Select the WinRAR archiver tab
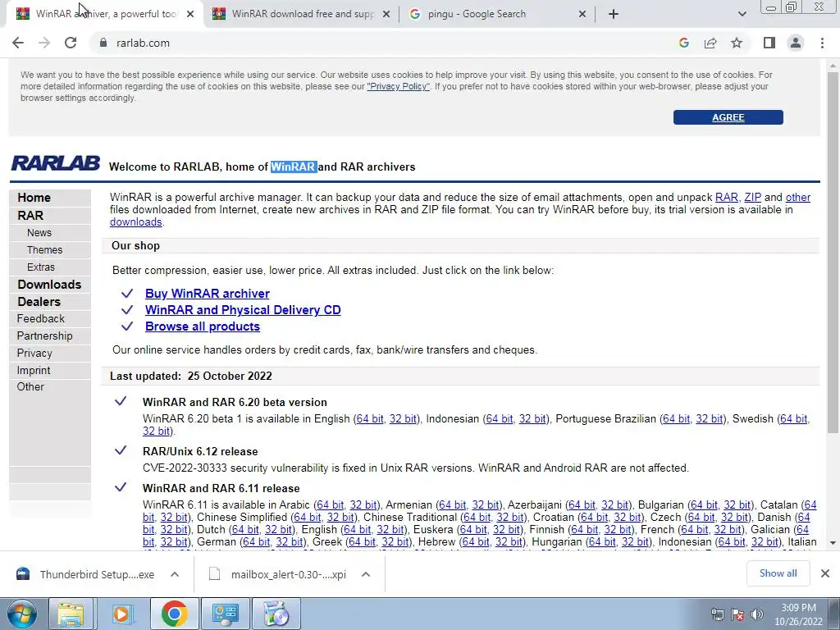The width and height of the screenshot is (840, 630). pos(104,14)
